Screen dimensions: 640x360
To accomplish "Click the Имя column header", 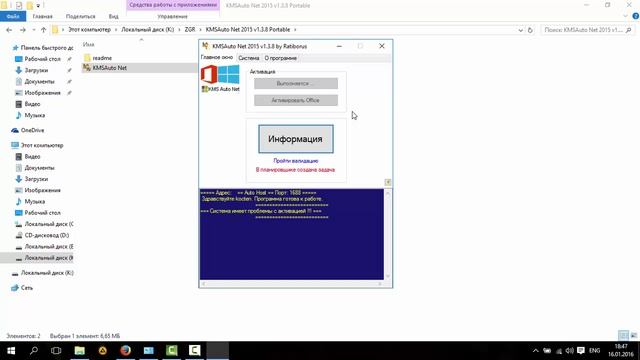I will click(89, 44).
